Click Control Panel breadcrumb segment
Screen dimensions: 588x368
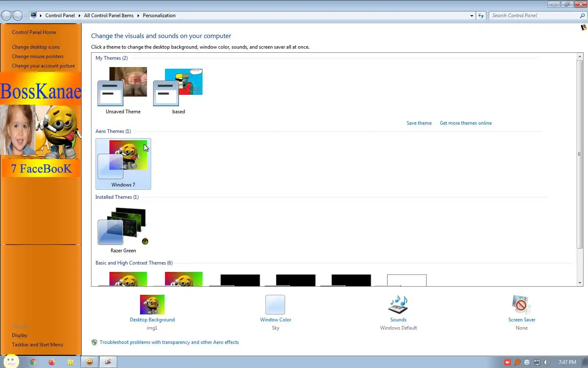[x=60, y=16]
